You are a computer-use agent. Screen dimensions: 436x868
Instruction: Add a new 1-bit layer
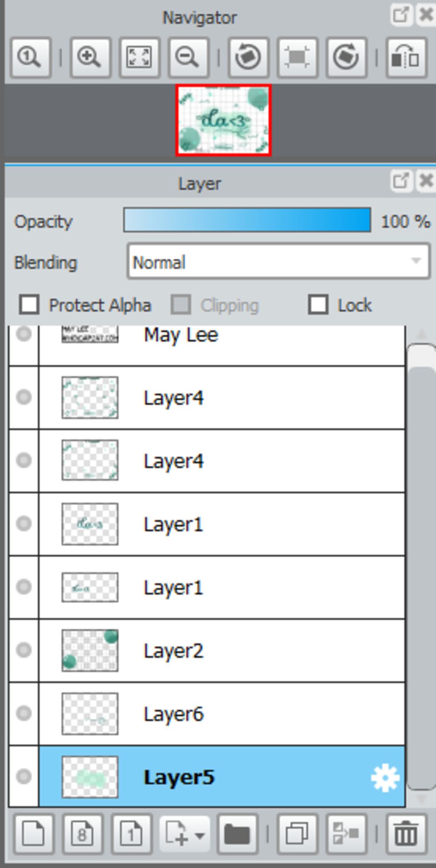click(132, 834)
